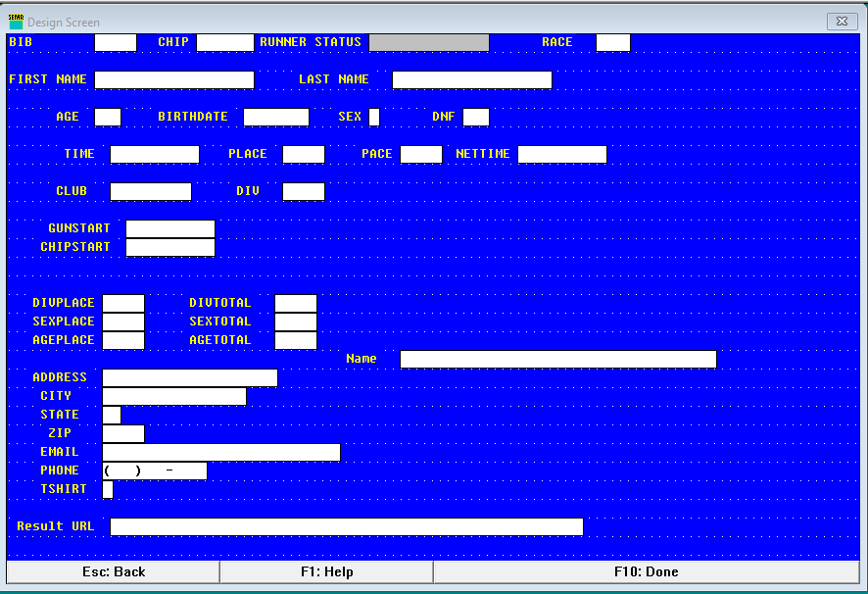Focus the GUNSTART field

170,228
